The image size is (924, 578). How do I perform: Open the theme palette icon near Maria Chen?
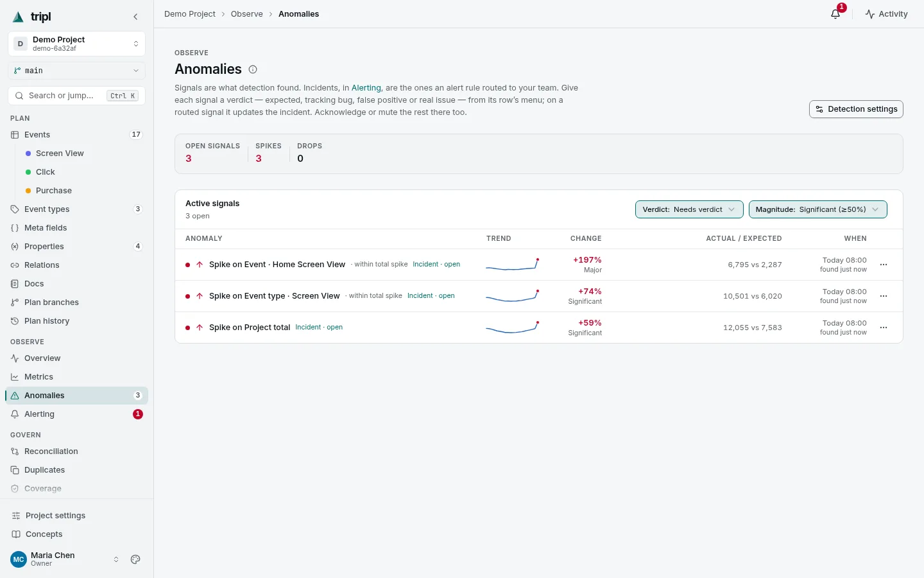[x=135, y=559]
